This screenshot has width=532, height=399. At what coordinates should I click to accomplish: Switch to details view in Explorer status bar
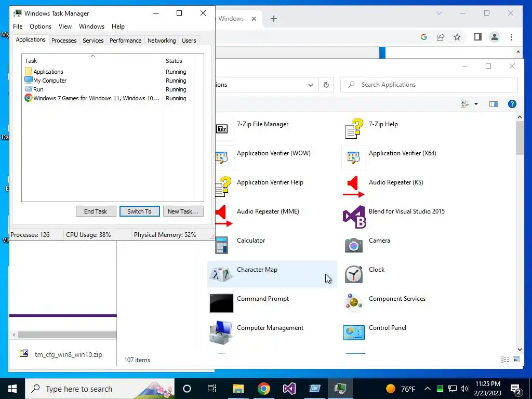click(x=505, y=360)
